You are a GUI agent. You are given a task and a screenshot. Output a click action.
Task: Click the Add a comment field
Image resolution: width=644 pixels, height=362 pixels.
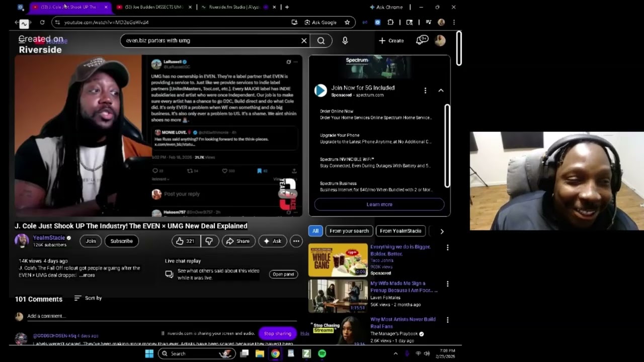coord(161,316)
